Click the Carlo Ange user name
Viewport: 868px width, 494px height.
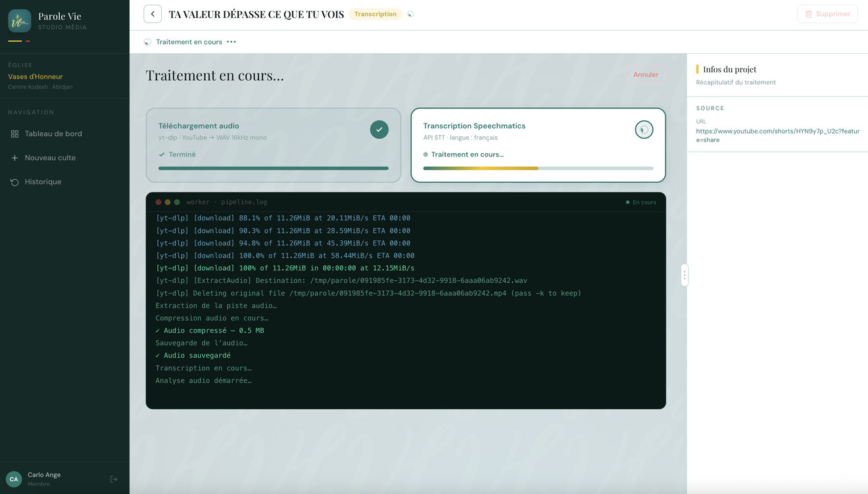pos(44,475)
